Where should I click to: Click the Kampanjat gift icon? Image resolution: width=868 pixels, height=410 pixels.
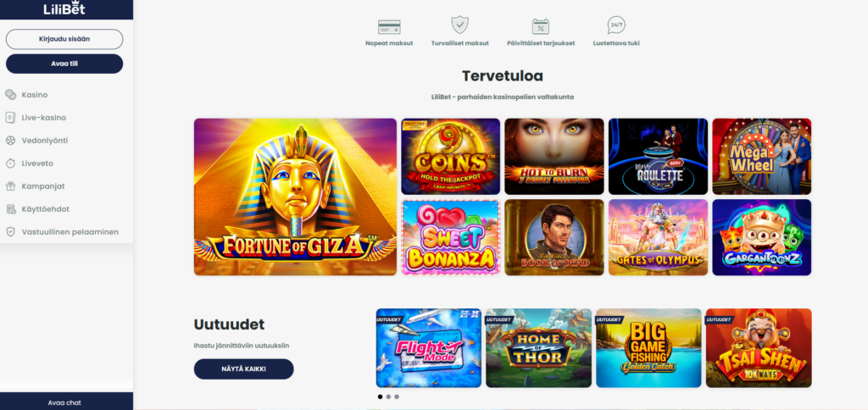[x=10, y=186]
